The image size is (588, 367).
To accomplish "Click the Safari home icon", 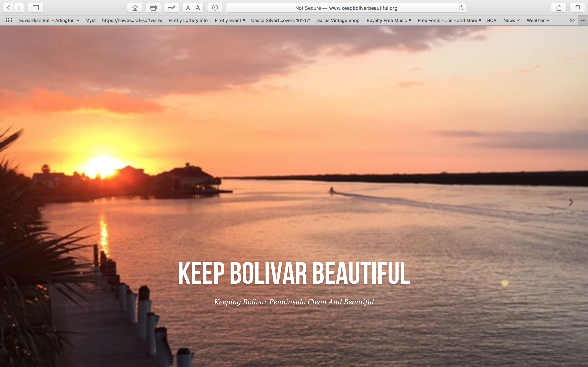I will [x=135, y=8].
